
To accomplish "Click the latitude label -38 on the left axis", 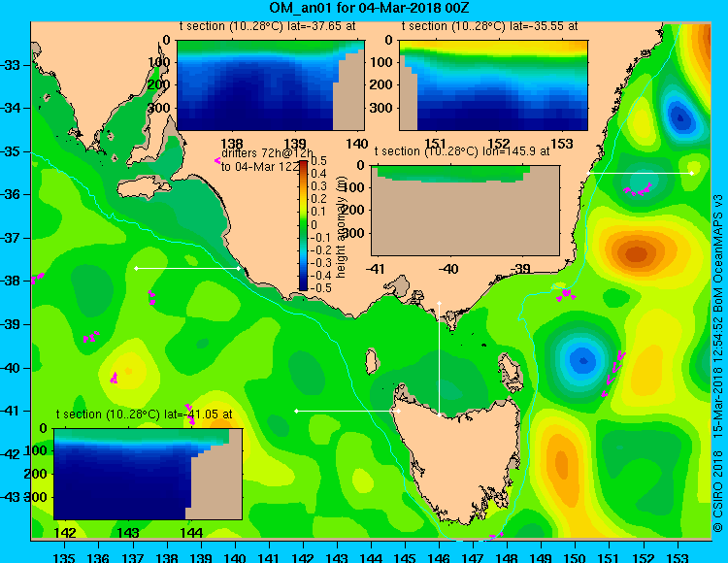I will coord(11,281).
